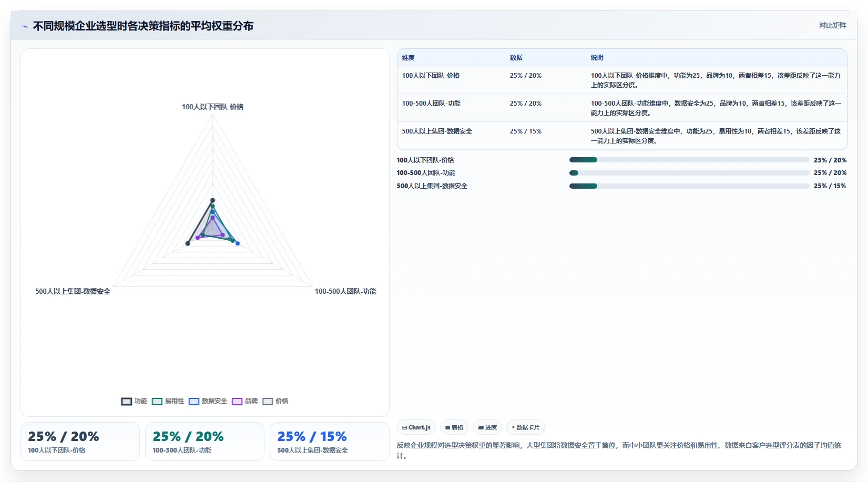Click the Chart.js tag
Image resolution: width=868 pixels, height=482 pixels.
coord(416,427)
